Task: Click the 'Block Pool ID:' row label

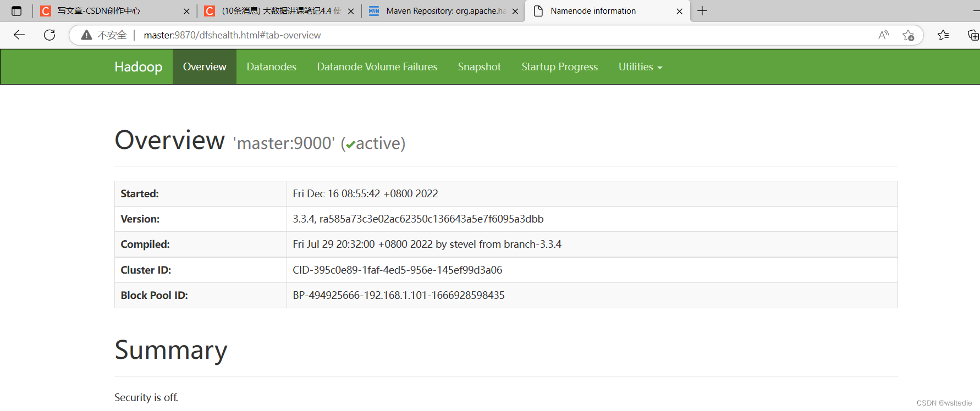Action: [x=155, y=296]
